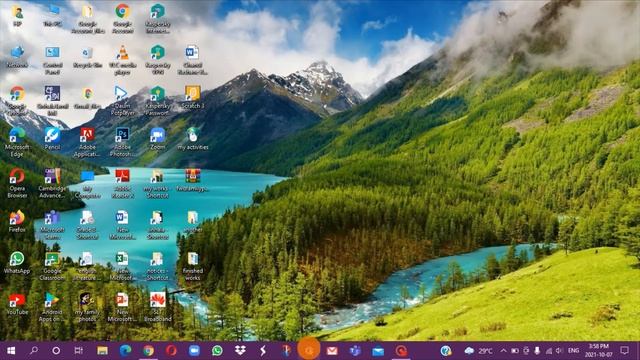Select the notices Shortcut folder
Viewport: 640px width, 360px height.
pyautogui.click(x=158, y=266)
